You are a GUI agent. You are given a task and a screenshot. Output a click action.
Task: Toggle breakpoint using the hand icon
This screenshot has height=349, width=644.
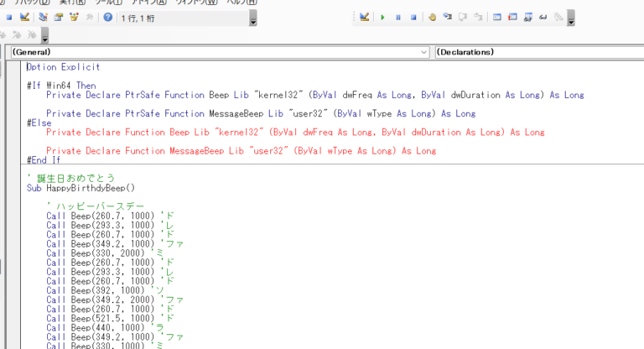(x=433, y=17)
